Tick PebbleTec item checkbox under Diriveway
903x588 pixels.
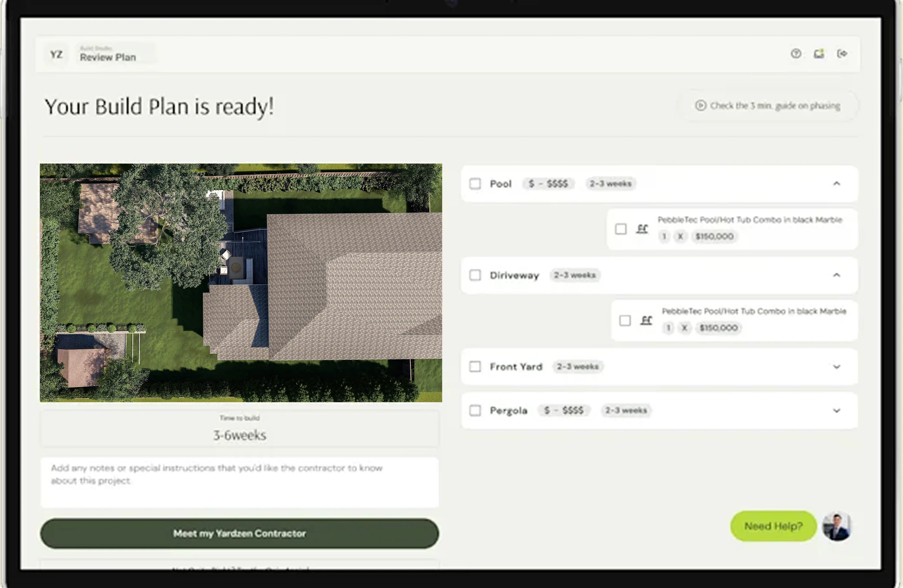[625, 321]
